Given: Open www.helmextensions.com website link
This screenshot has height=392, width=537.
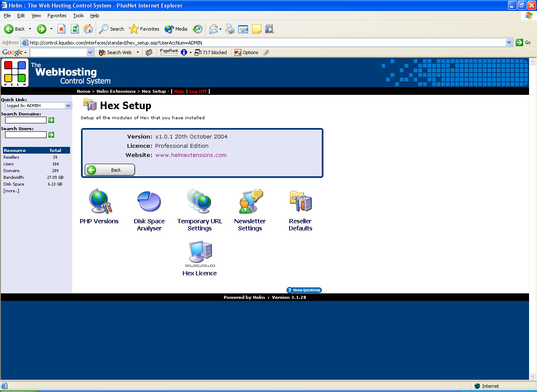Looking at the screenshot, I should pos(191,155).
